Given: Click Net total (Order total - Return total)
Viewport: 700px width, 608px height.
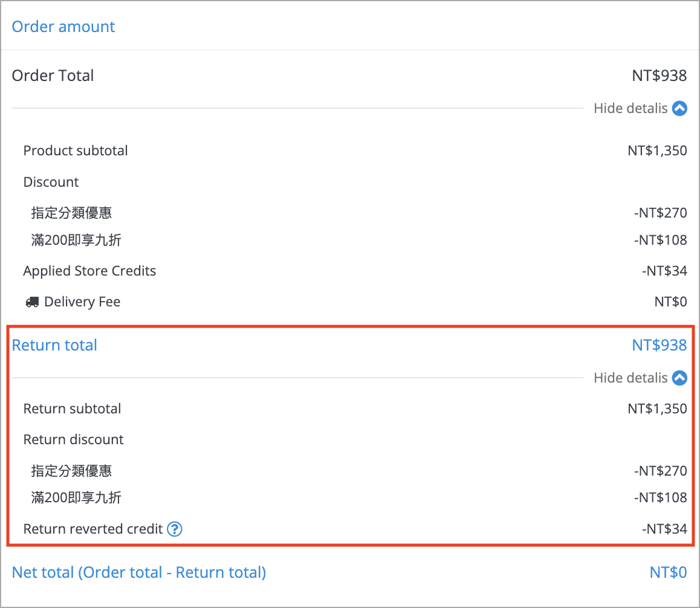Looking at the screenshot, I should 139,572.
